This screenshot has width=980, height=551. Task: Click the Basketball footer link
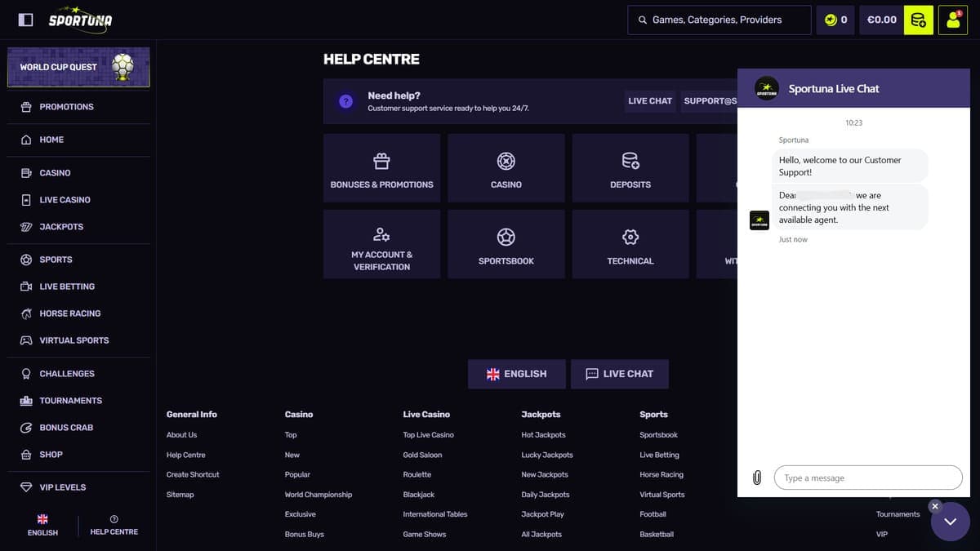[x=657, y=535]
